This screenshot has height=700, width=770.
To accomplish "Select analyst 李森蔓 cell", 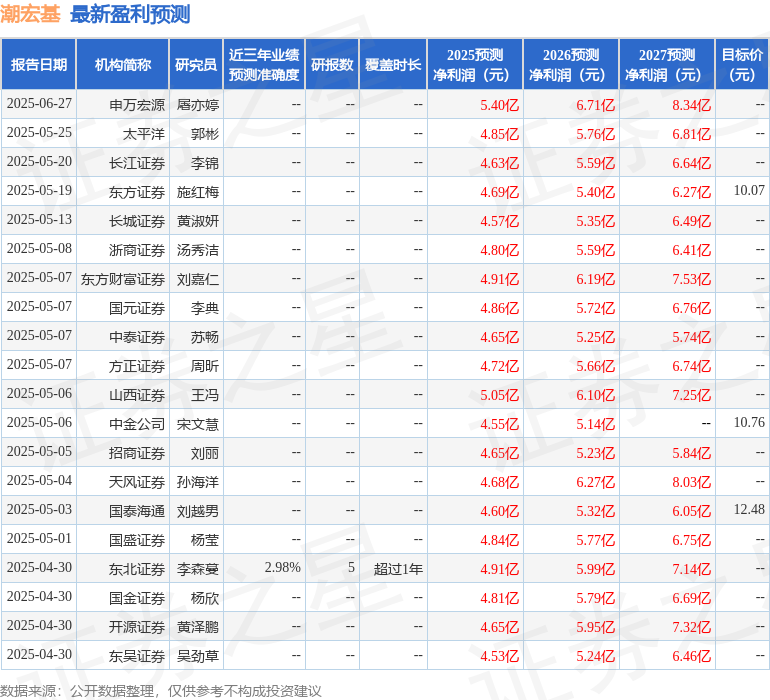I will (198, 569).
